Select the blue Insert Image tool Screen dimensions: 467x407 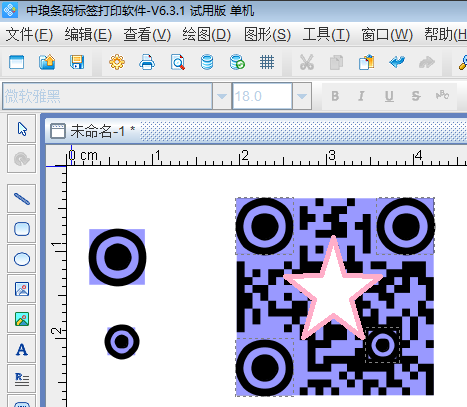[22, 289]
